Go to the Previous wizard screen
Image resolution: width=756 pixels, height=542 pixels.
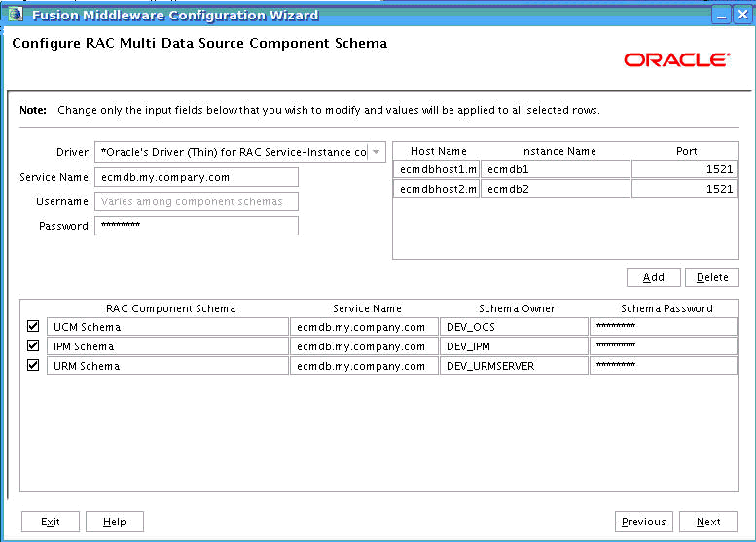(644, 522)
